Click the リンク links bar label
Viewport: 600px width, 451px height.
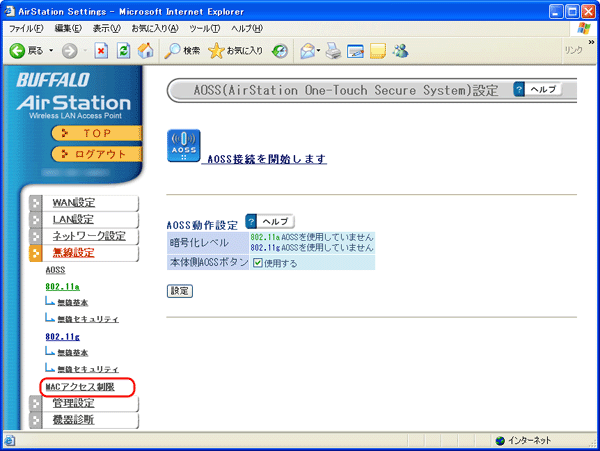(573, 50)
